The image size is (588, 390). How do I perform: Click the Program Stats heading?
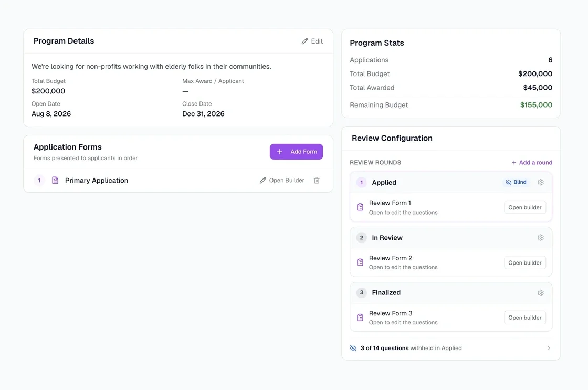pyautogui.click(x=377, y=43)
